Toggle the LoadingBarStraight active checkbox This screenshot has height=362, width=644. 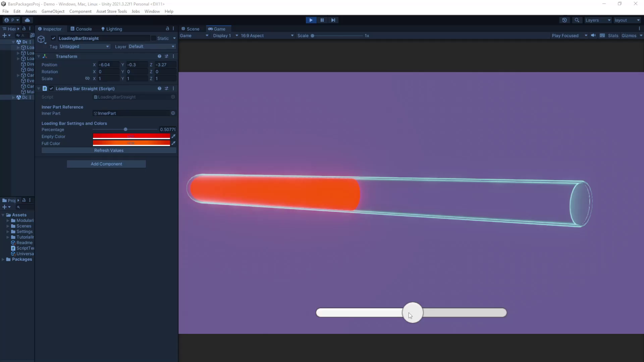[x=53, y=38]
